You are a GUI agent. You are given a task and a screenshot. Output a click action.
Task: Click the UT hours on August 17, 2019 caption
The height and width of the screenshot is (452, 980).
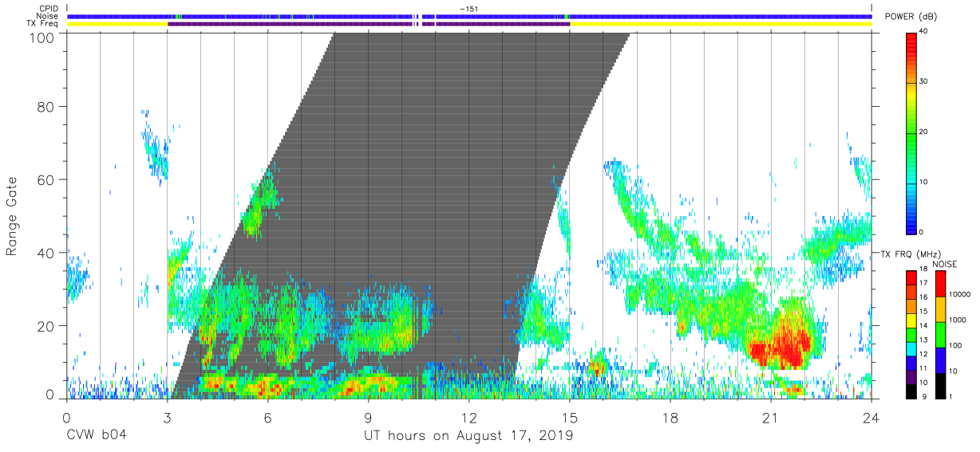pos(468,436)
